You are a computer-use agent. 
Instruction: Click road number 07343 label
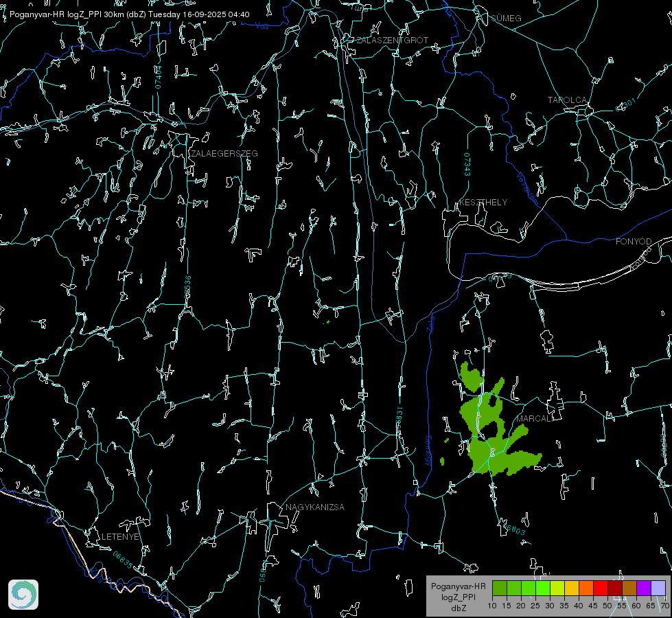[467, 165]
